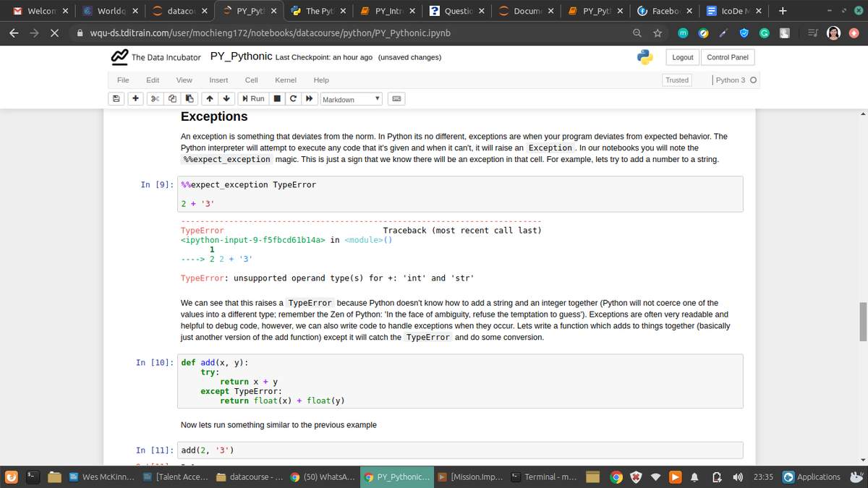868x488 pixels.
Task: Open the Edit menu
Action: point(153,80)
